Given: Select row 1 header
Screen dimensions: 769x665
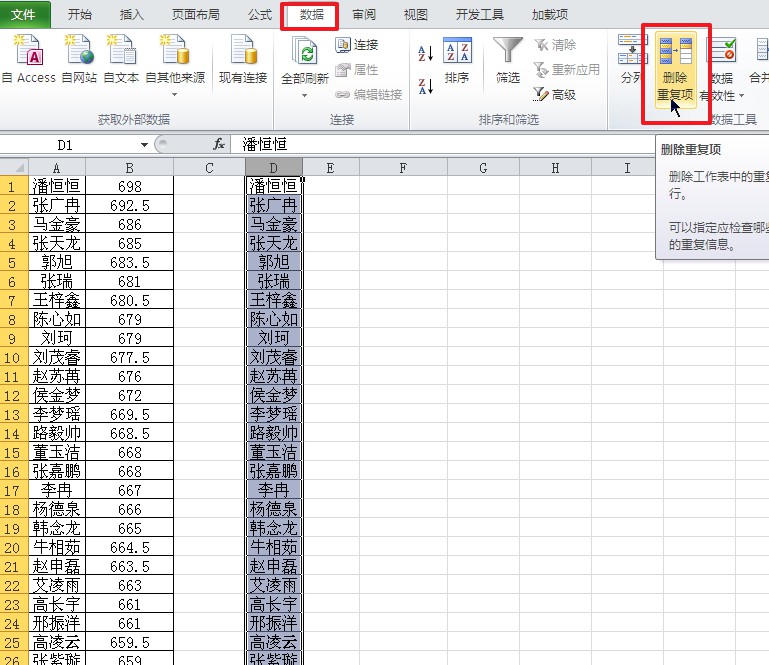Looking at the screenshot, I should [14, 186].
